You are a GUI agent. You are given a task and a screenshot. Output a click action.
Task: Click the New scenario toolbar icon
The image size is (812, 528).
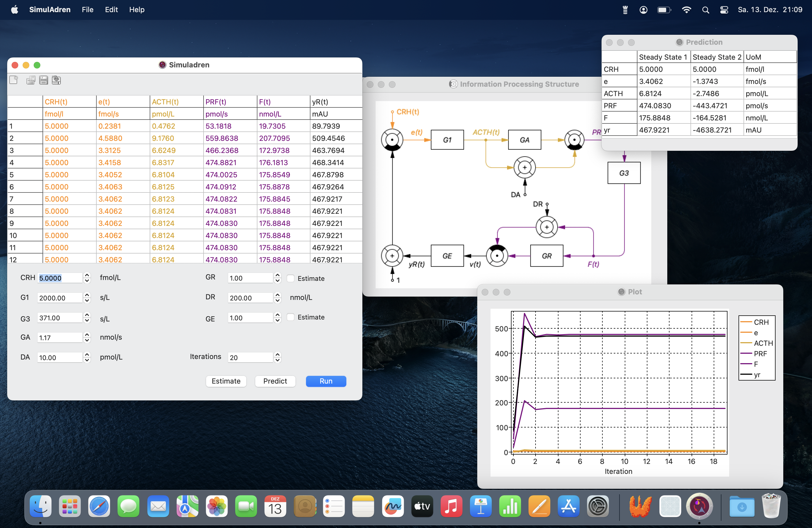[x=14, y=80]
